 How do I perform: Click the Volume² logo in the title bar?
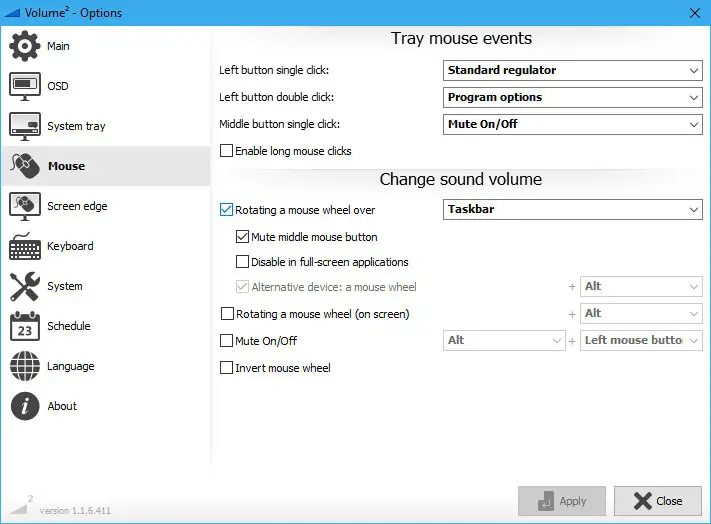(12, 13)
